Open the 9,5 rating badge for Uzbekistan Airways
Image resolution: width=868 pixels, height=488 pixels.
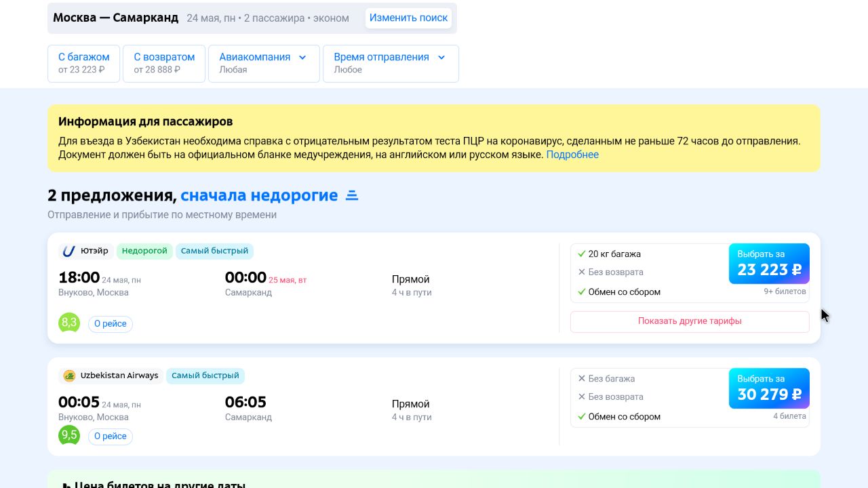coord(69,435)
